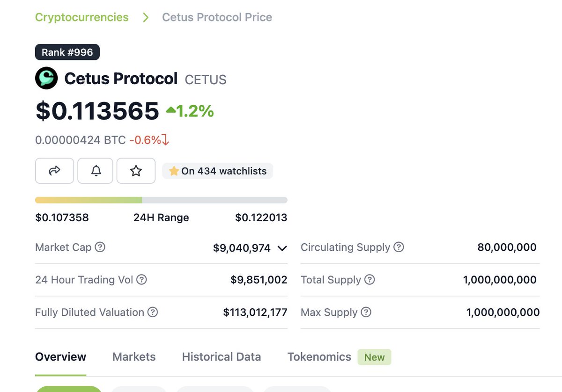Click the Rank #996 badge
This screenshot has height=392, width=562.
[67, 52]
